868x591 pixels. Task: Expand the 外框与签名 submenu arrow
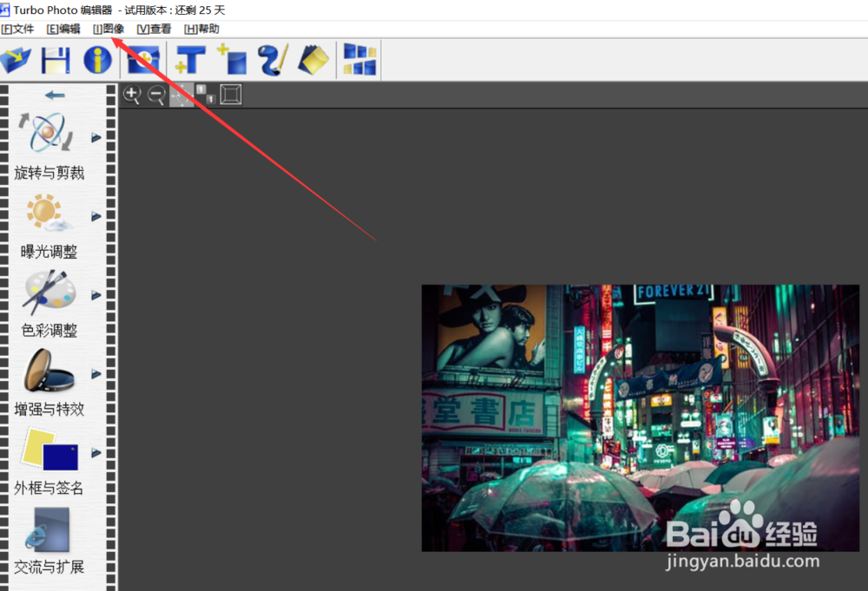pyautogui.click(x=96, y=453)
